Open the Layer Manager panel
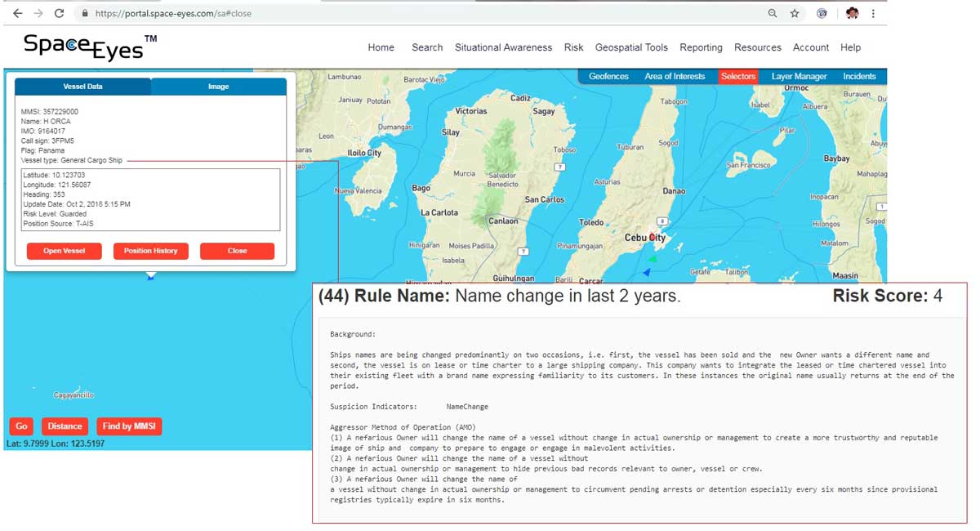The width and height of the screenshot is (980, 531). click(x=799, y=76)
